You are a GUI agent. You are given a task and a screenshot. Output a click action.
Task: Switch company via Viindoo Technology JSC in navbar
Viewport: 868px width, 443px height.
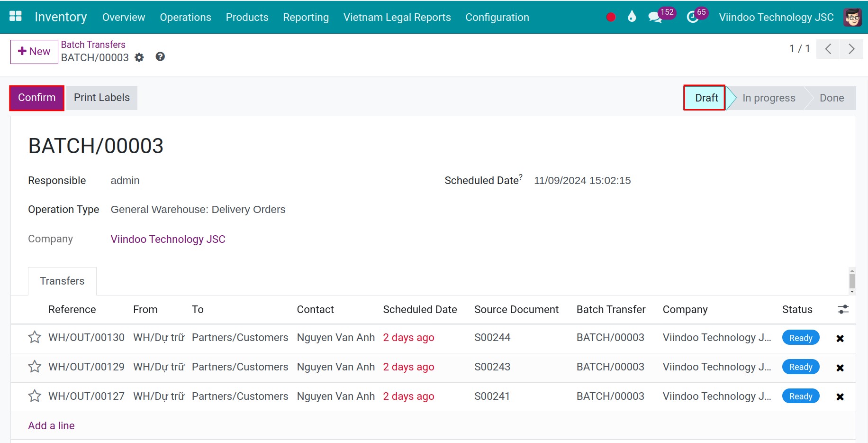point(776,17)
